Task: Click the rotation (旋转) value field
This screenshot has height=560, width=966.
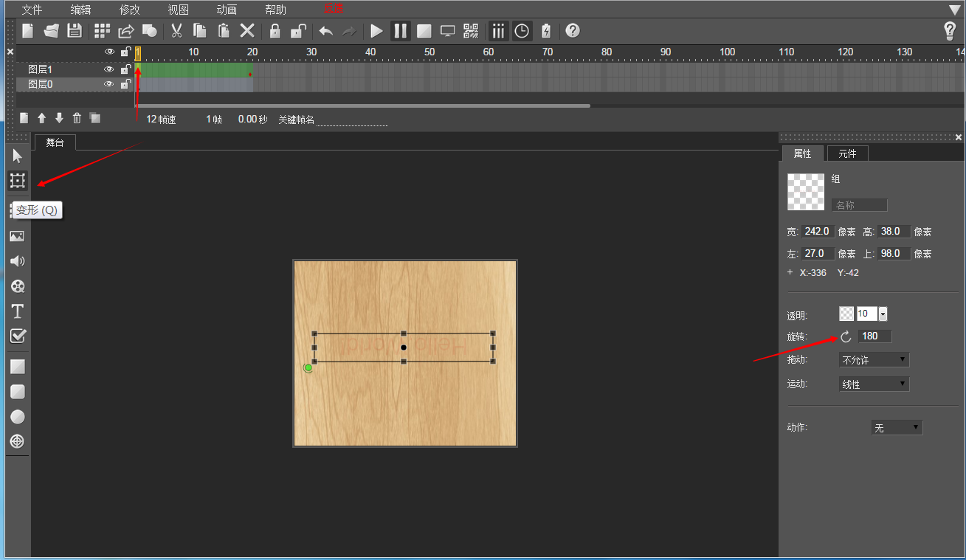Action: pyautogui.click(x=875, y=336)
